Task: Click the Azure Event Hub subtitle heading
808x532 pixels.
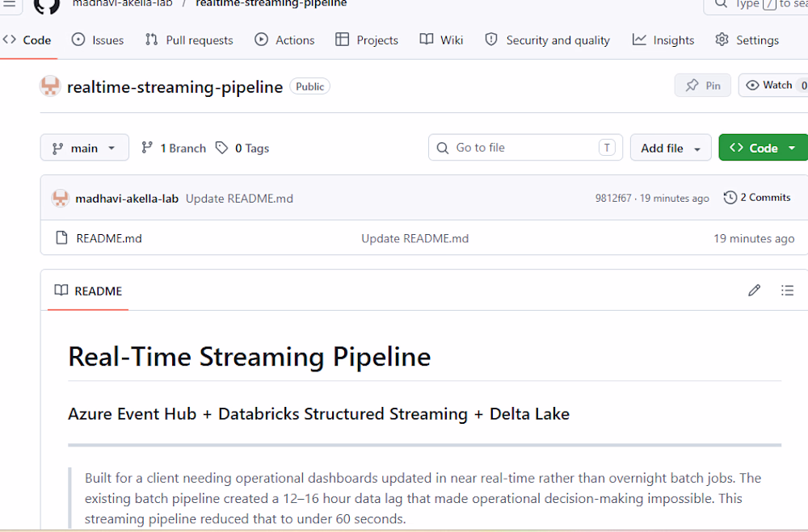Action: (x=318, y=414)
